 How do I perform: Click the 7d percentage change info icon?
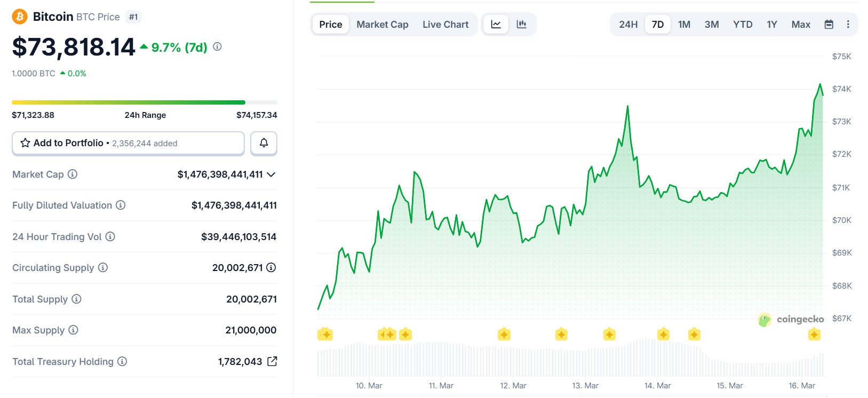tap(217, 47)
